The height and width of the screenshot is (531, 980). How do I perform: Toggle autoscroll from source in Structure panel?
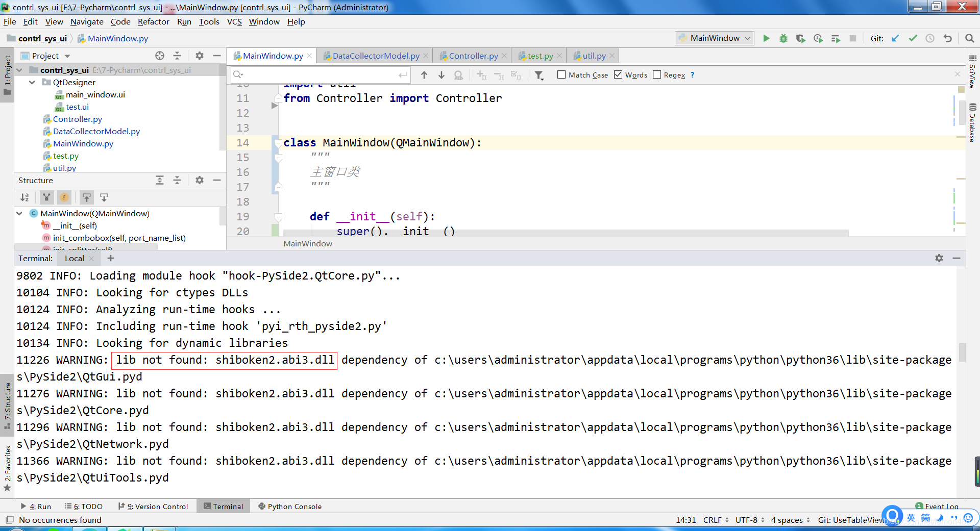104,197
